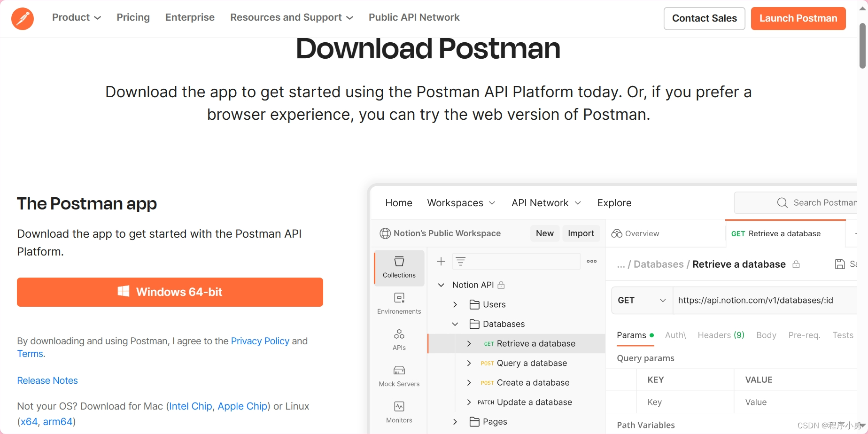Click the Pages folder icon
Image resolution: width=868 pixels, height=434 pixels.
click(474, 422)
